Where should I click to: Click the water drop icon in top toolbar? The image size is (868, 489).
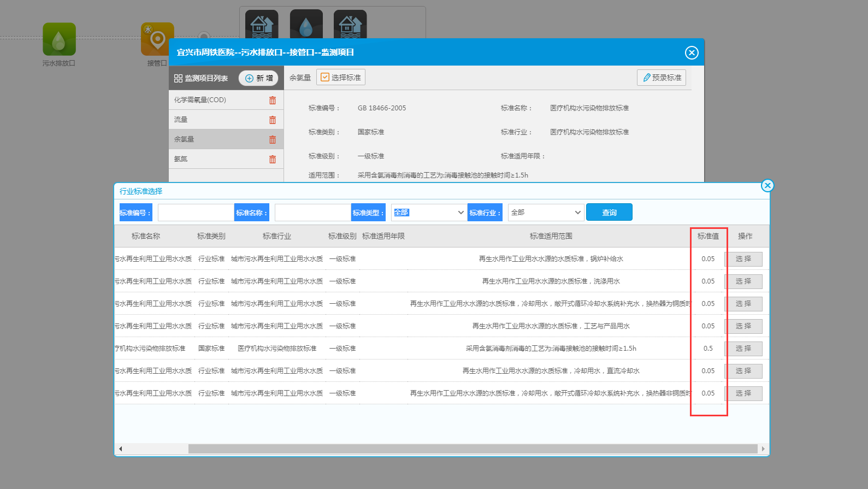tap(306, 25)
